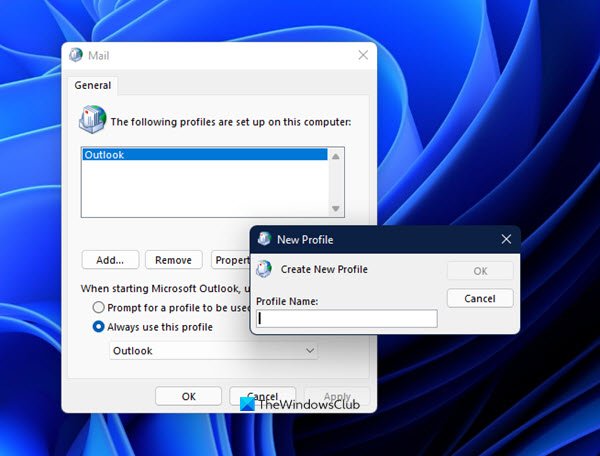The image size is (600, 456).
Task: Click the Remove button
Action: (173, 260)
